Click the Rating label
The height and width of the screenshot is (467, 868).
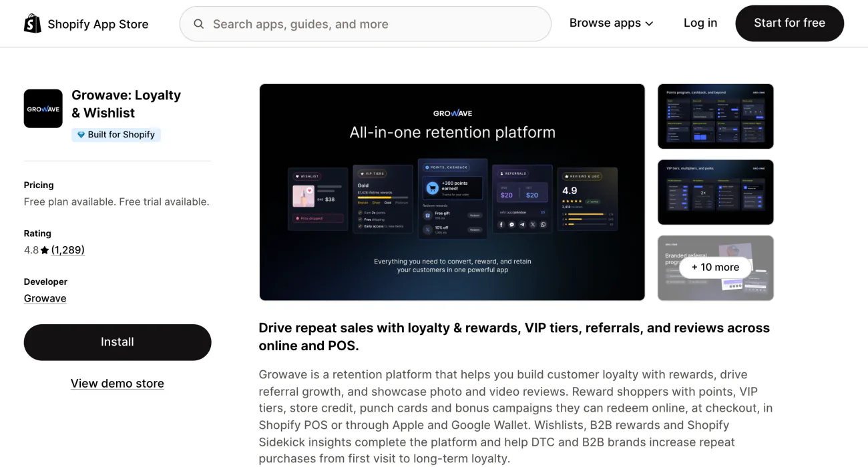[37, 233]
